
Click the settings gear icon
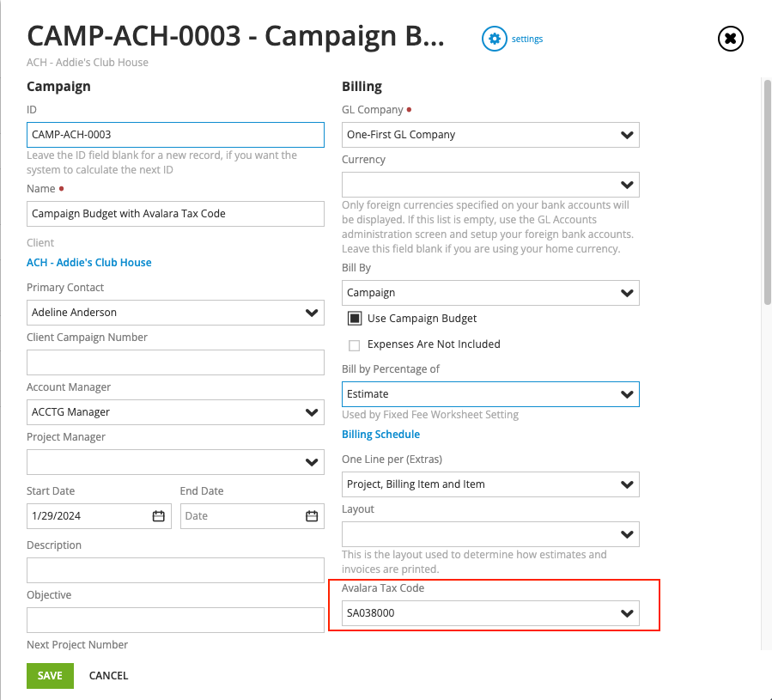494,39
